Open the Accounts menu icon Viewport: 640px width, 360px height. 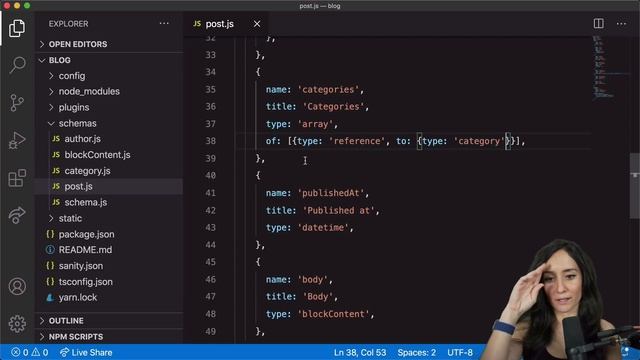(x=17, y=287)
